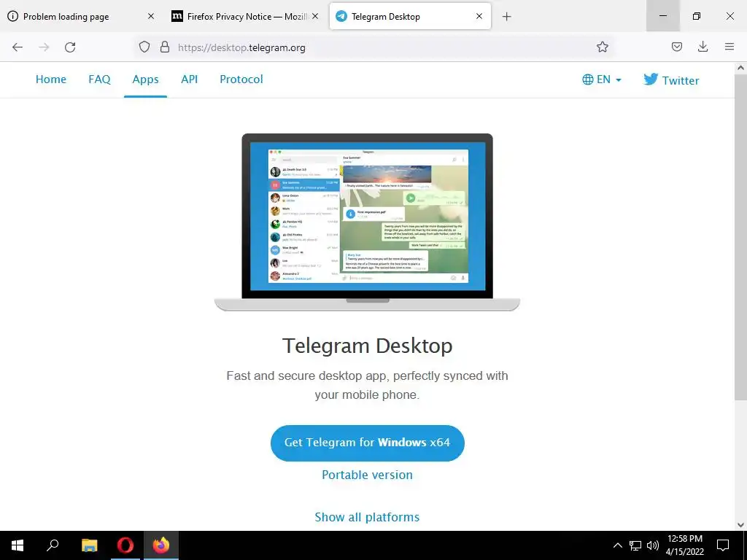This screenshot has width=747, height=560.
Task: Open Telegram's Twitter link
Action: coord(671,80)
